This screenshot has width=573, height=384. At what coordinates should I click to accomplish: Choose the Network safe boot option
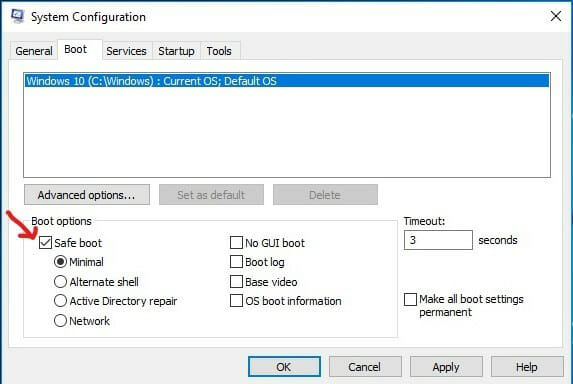tap(60, 321)
